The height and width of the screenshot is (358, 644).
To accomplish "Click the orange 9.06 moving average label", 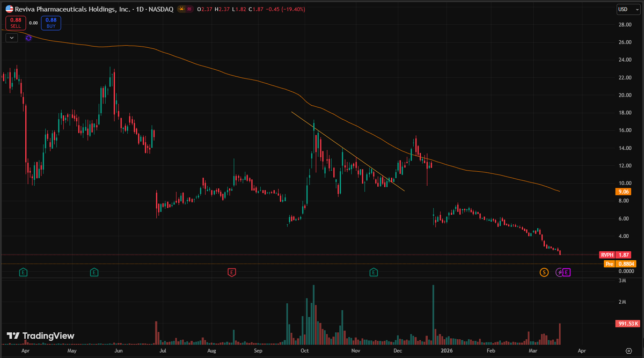I will pyautogui.click(x=623, y=191).
